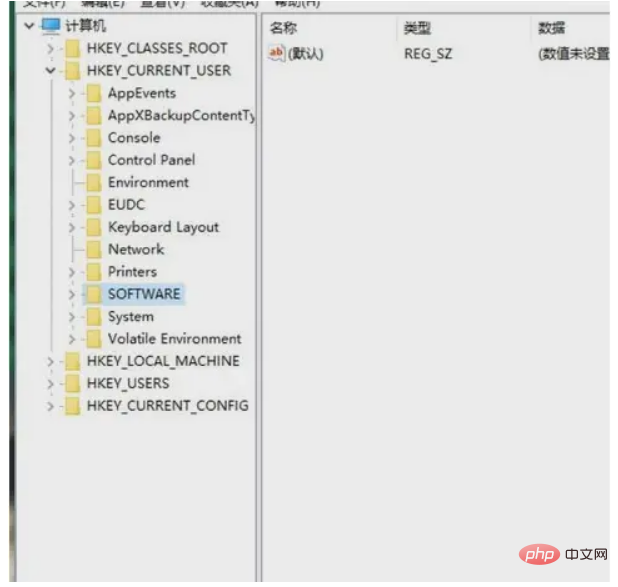Select the HKEY_CLASSES_ROOT key label

click(x=157, y=48)
